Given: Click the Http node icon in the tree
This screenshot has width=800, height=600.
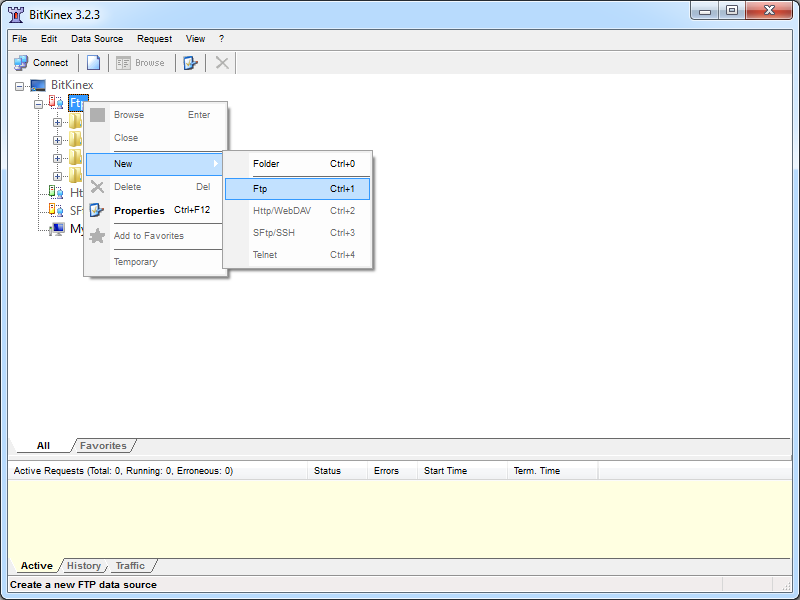Looking at the screenshot, I should [56, 193].
